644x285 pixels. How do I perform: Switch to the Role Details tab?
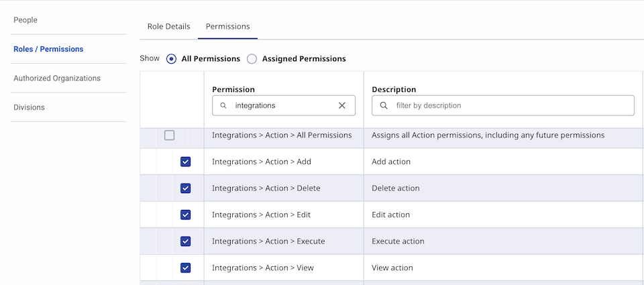168,27
